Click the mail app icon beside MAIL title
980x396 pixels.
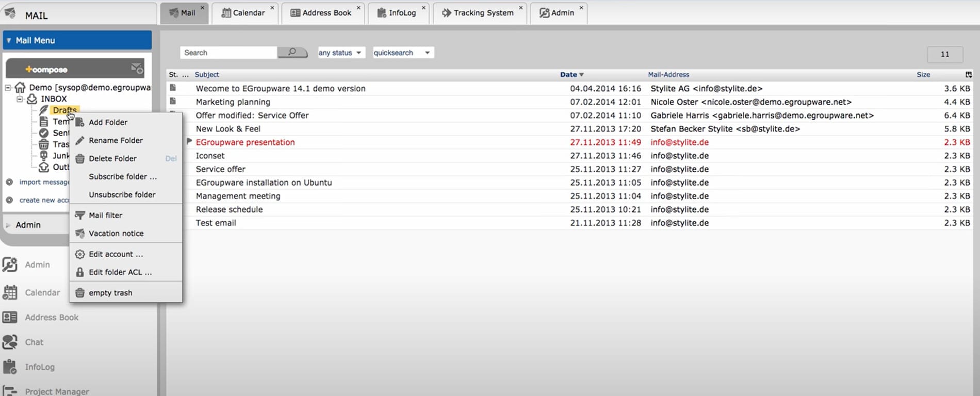[9, 13]
